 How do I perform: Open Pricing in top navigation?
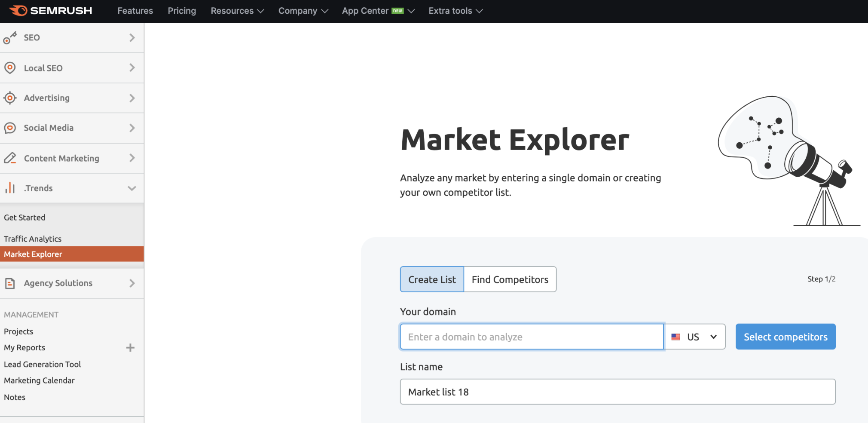point(182,11)
